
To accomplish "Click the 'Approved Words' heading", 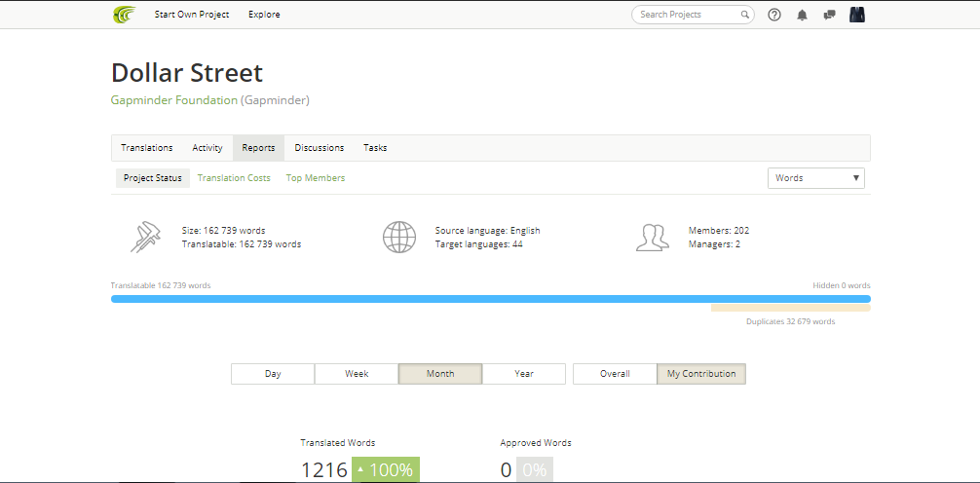I will (x=536, y=443).
